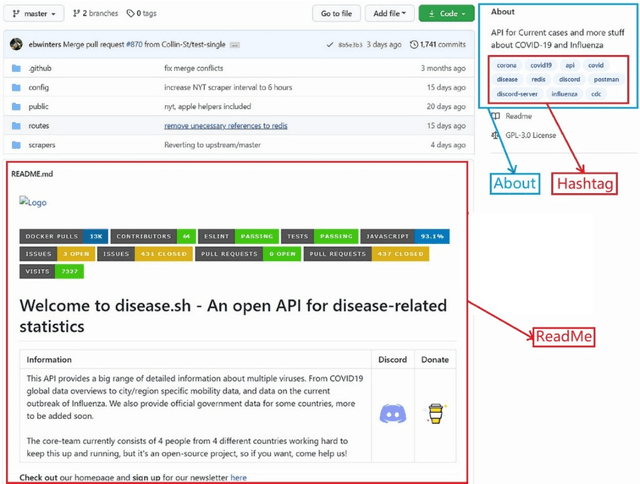Click the JavaScript 93.1% badge
This screenshot has width=640, height=484.
coord(405,236)
